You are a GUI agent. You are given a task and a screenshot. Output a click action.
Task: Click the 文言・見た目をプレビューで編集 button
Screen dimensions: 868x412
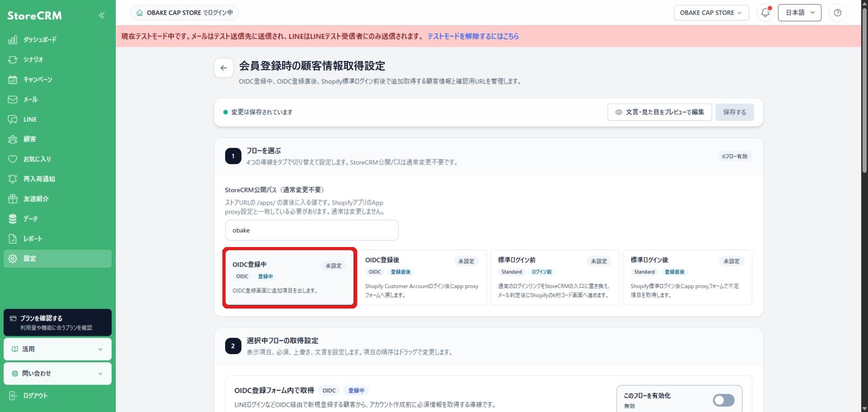659,112
